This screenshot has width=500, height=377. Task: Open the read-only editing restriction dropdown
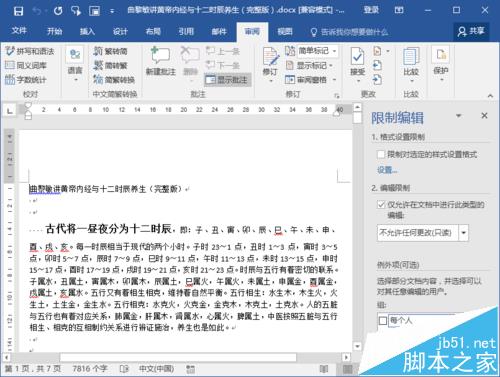[x=464, y=233]
